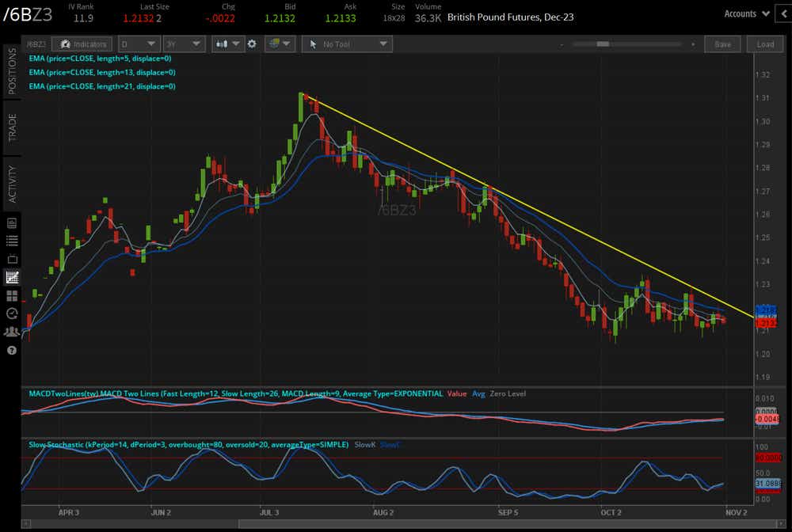Click the /6BZ3 symbol field in chart toolbar
Image resolution: width=792 pixels, height=532 pixels.
[x=36, y=44]
